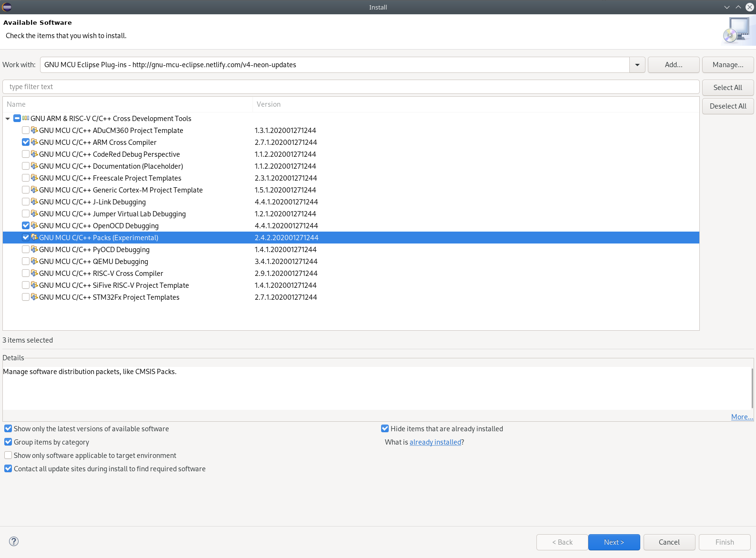Click the Cancel button
The height and width of the screenshot is (558, 756).
click(x=669, y=542)
